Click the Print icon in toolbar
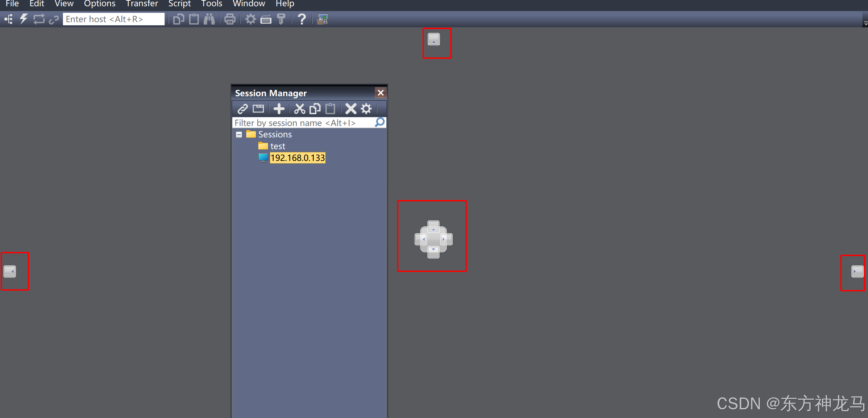The image size is (868, 418). [230, 19]
